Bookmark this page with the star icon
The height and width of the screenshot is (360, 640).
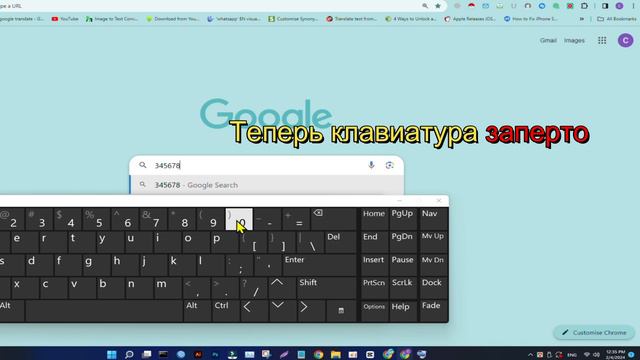coord(438,6)
